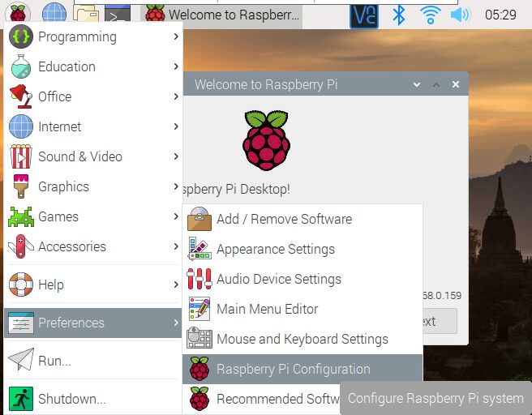
Task: Click the Preferences sliders icon
Action: click(x=21, y=323)
